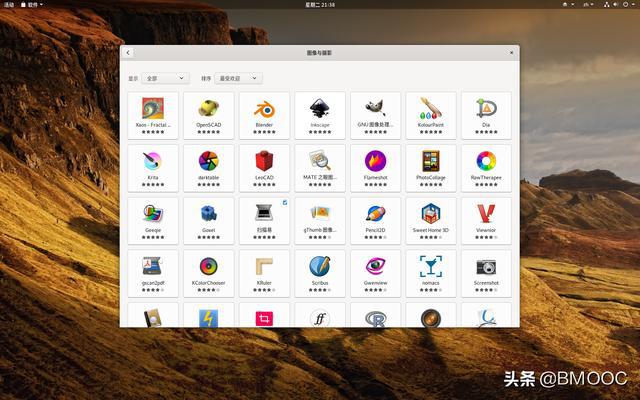640x400 pixels.
Task: Open the LeoCAD app tile
Action: [x=264, y=168]
